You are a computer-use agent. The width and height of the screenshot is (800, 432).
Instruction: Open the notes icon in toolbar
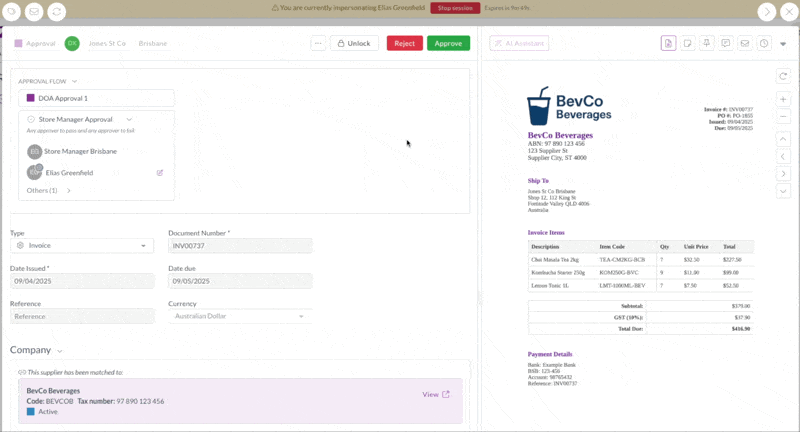[688, 43]
